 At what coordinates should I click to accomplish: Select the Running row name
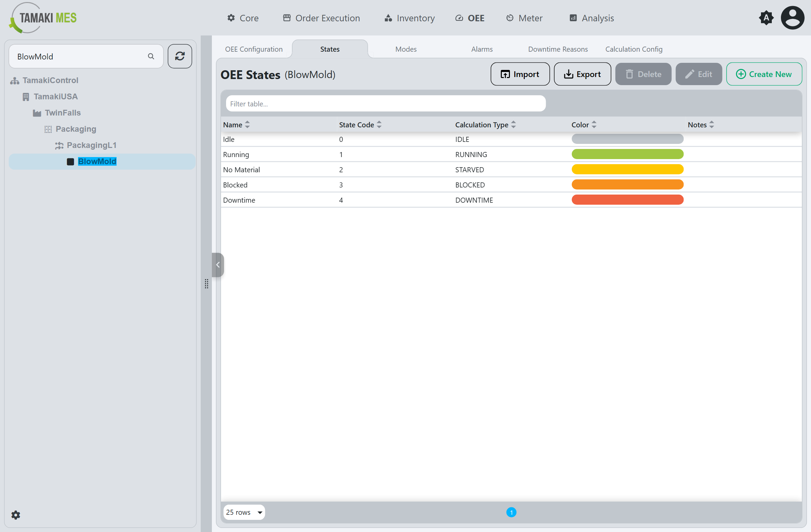click(236, 155)
